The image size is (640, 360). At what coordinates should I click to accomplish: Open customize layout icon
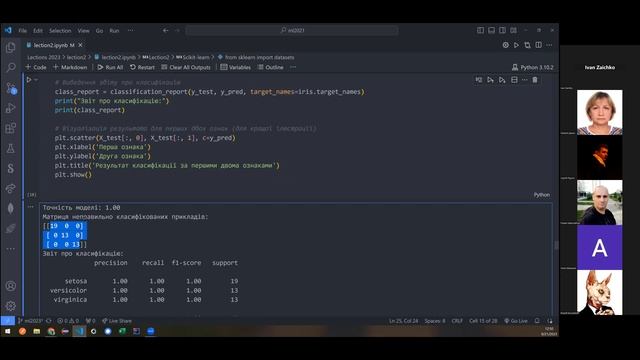pyautogui.click(x=513, y=30)
